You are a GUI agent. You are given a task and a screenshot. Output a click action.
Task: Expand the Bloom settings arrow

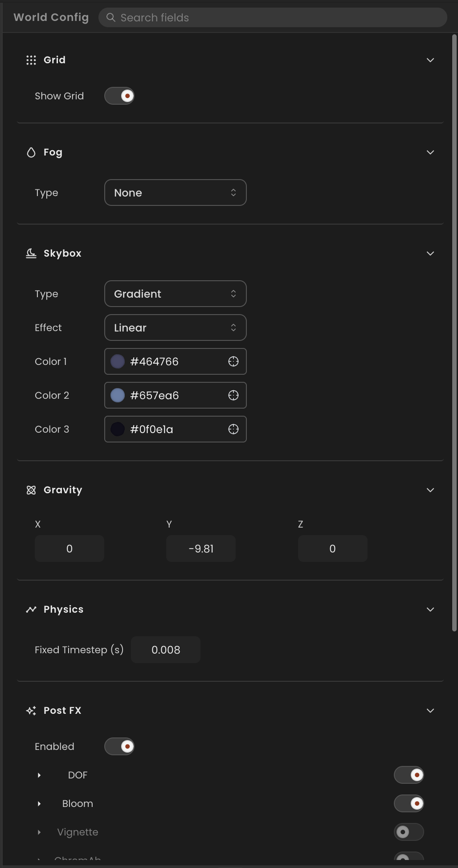[39, 804]
